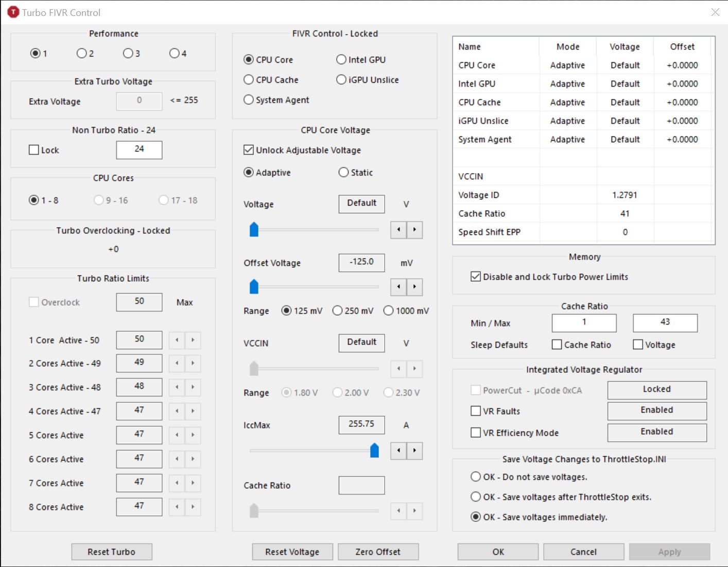Switch to Static voltage mode
This screenshot has width=728, height=567.
tap(343, 173)
